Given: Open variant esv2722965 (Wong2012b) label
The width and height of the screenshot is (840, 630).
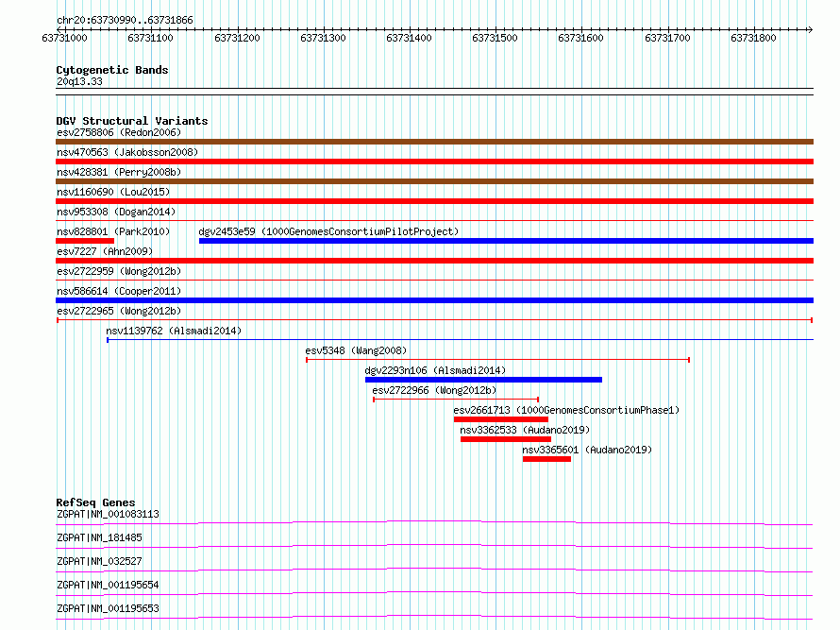Looking at the screenshot, I should tap(119, 311).
